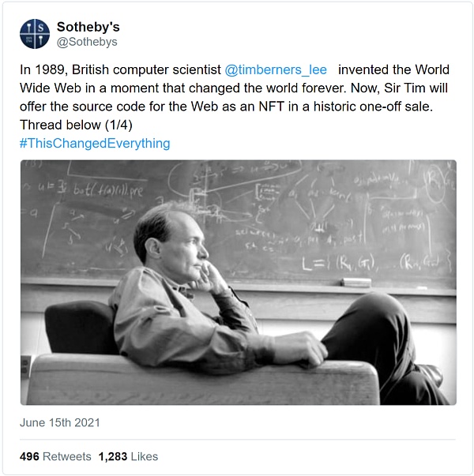Click the man's face in the photo
Screen dimensions: 474x476
[192, 239]
